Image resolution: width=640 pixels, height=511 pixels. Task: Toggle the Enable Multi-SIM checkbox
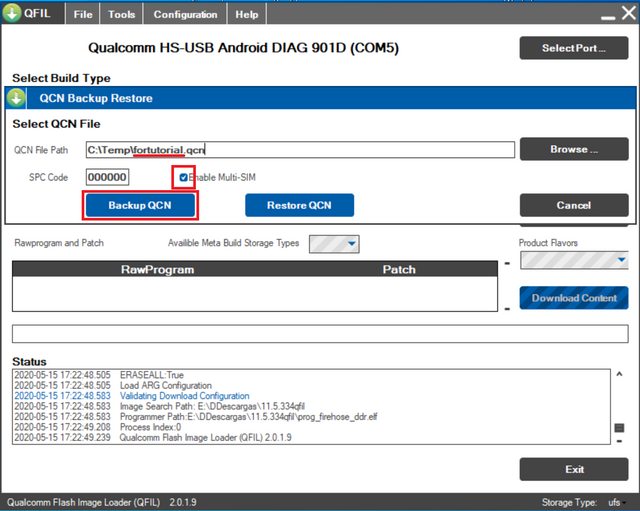pos(183,177)
